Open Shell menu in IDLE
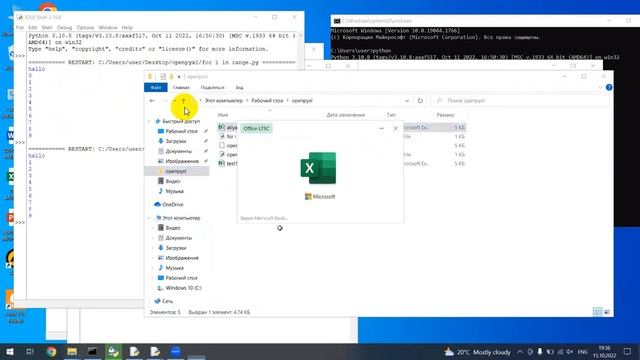The image size is (640, 360). [x=47, y=27]
